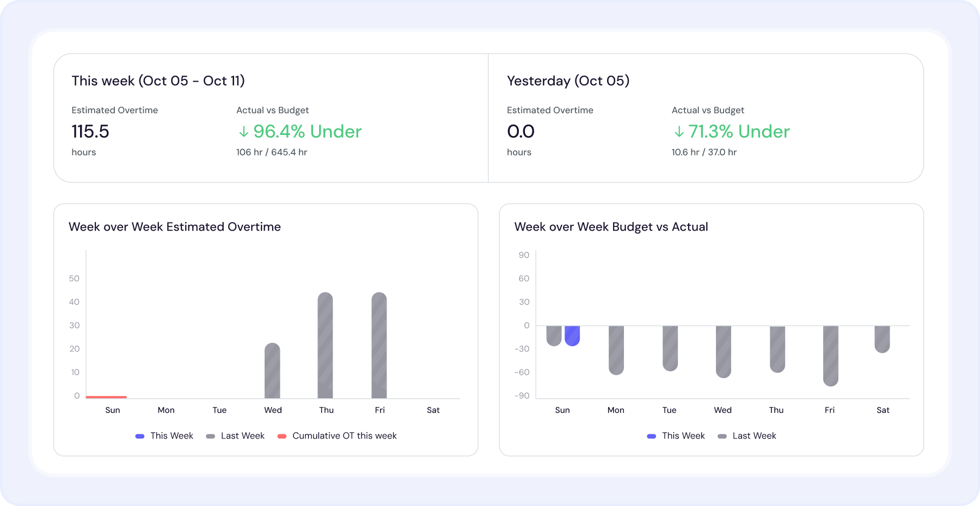Viewport: 980px width, 506px height.
Task: Click the green down arrow beside 96.4% Under
Action: coord(243,131)
